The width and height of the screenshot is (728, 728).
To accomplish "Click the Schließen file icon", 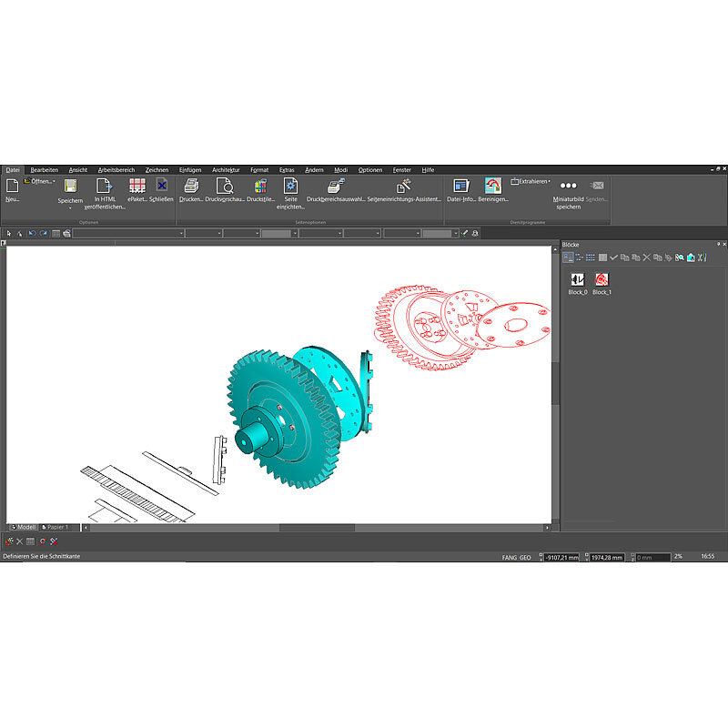I will 161,186.
